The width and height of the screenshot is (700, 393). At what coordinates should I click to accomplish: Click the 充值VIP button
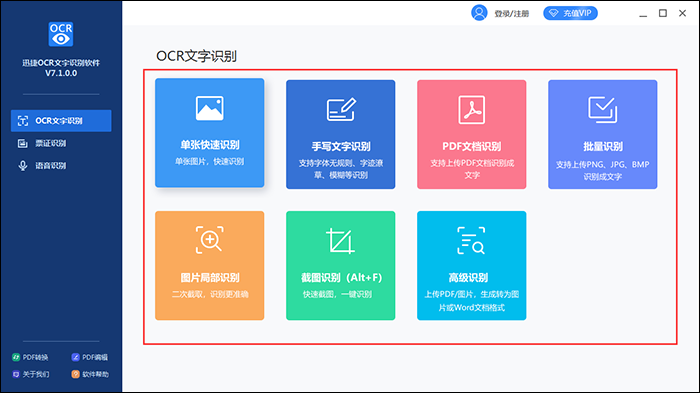click(570, 13)
